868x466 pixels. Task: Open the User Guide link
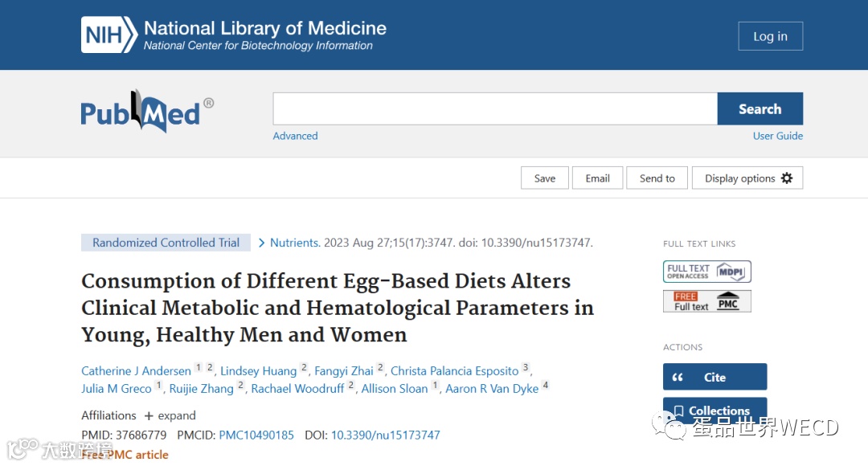[x=777, y=136]
